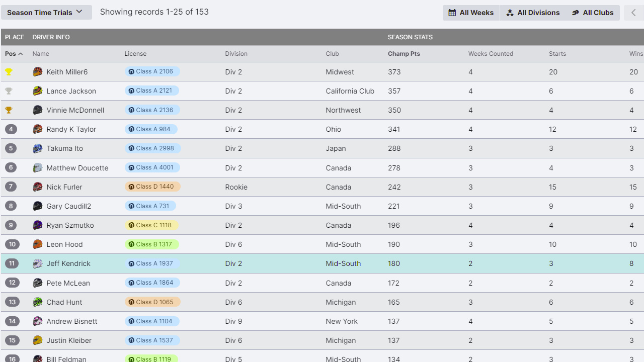This screenshot has width=644, height=362.
Task: Open the All Weeks filter
Action: click(x=471, y=13)
